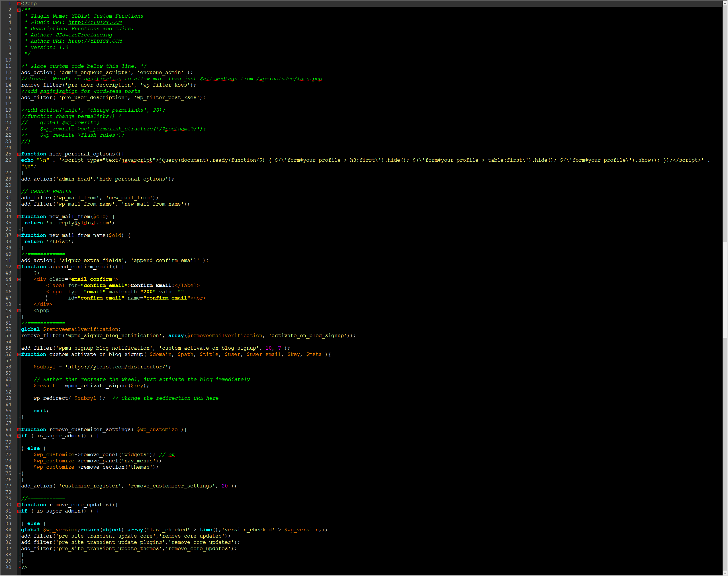
Task: Click line number 25 in the margin
Action: (9, 154)
